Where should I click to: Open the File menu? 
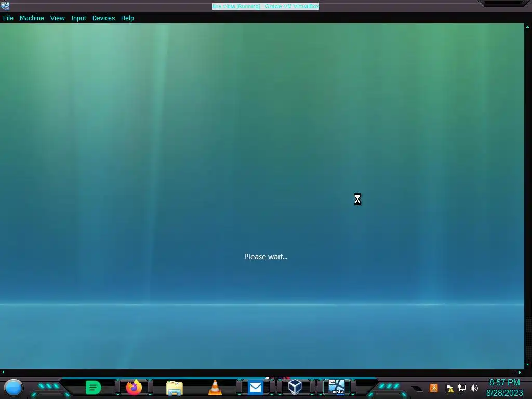click(x=8, y=18)
